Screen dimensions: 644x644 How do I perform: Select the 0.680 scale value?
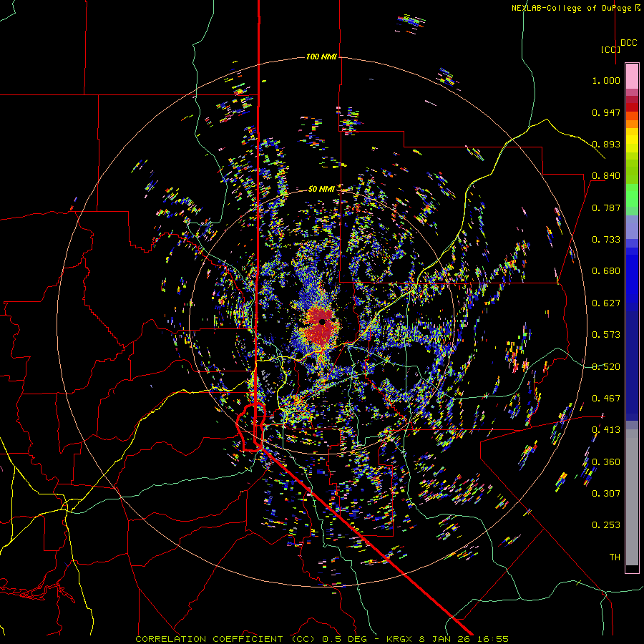606,271
